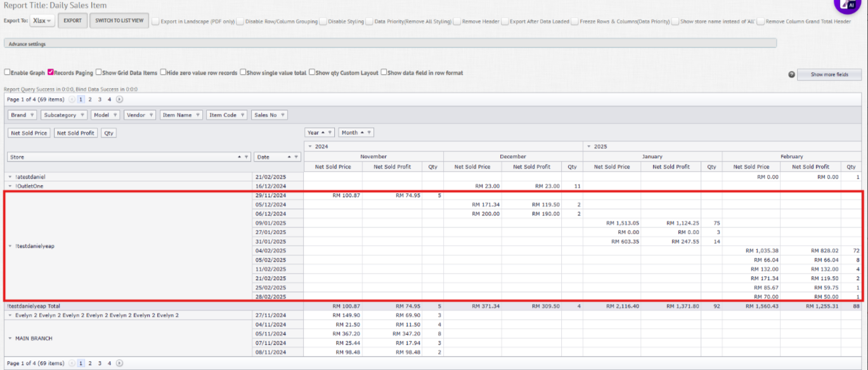Image resolution: width=868 pixels, height=370 pixels.
Task: Click the Brand field filter icon
Action: pos(32,115)
